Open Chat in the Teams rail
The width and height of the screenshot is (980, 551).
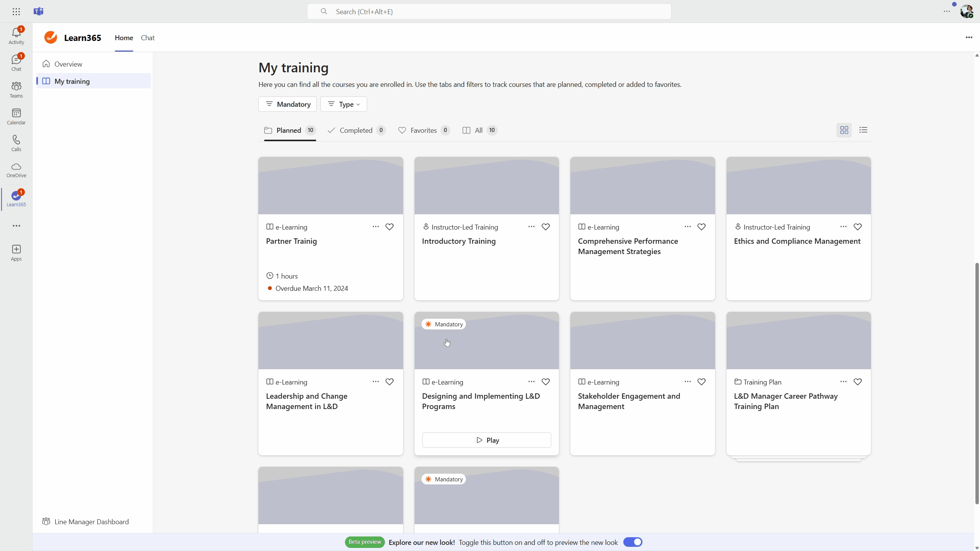[16, 63]
